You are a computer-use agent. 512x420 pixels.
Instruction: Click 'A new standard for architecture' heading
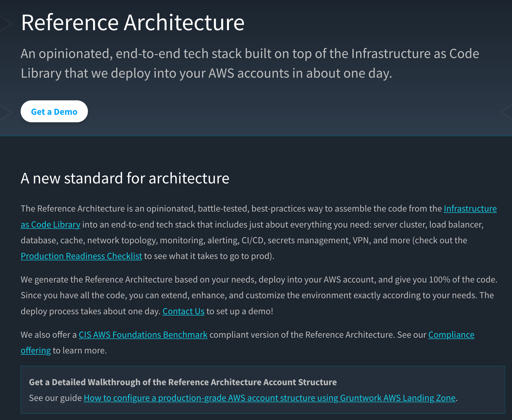click(x=125, y=178)
